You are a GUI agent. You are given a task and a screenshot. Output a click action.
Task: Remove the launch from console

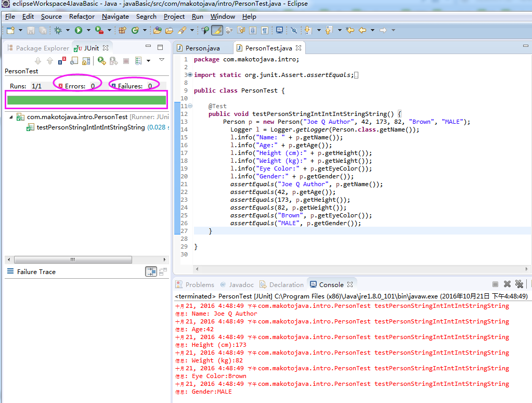click(x=507, y=284)
